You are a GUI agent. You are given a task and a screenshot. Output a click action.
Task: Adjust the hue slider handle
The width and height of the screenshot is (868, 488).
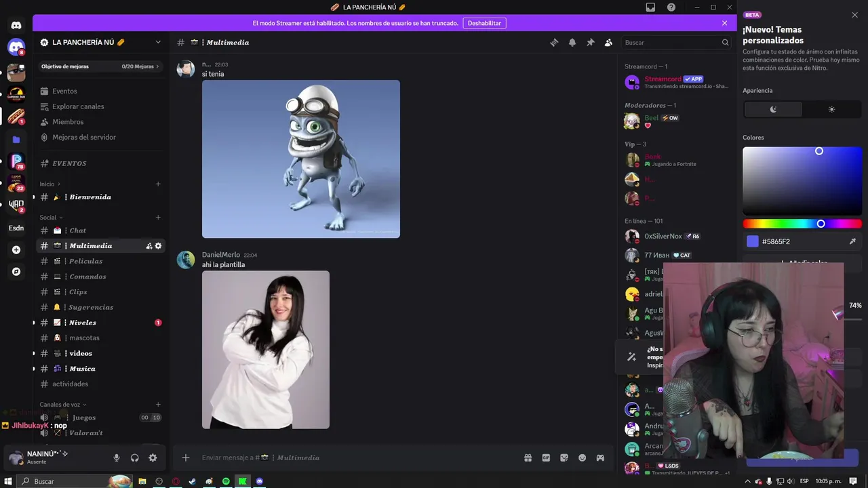[821, 224]
